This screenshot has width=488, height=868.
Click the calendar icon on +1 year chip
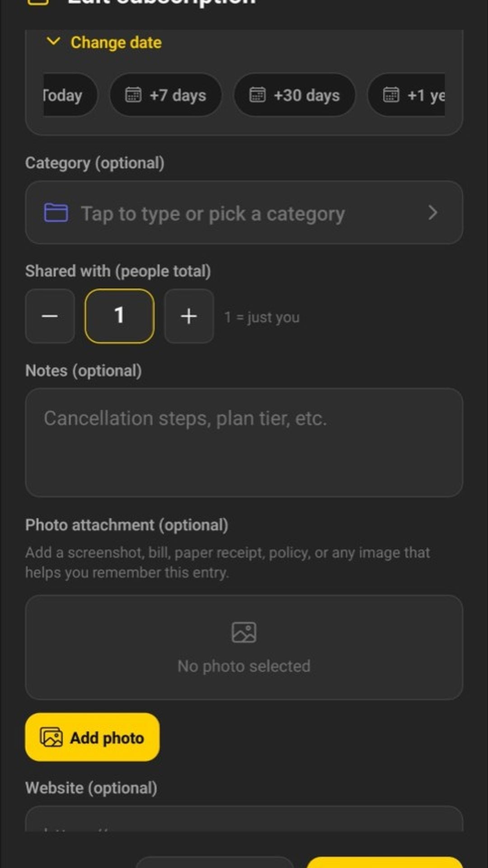click(x=391, y=95)
